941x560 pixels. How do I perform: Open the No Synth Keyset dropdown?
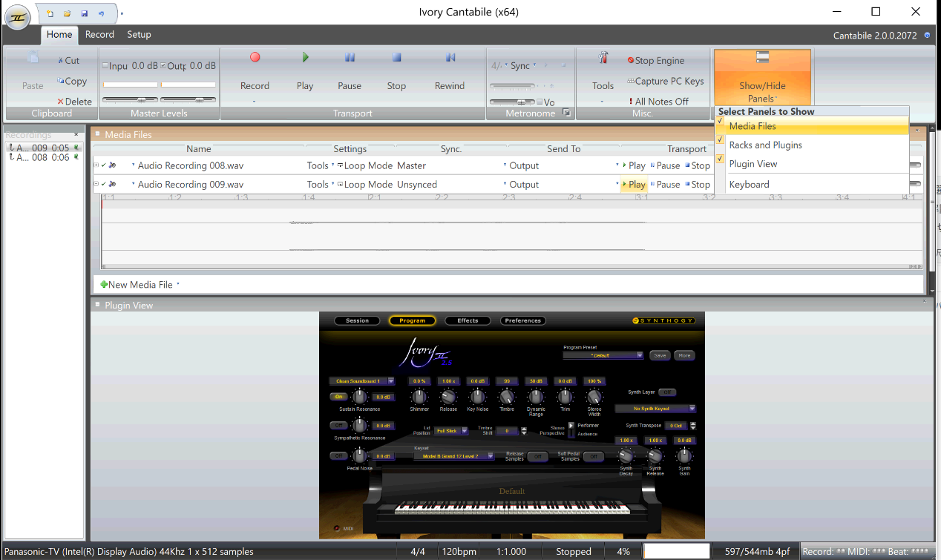(x=655, y=409)
